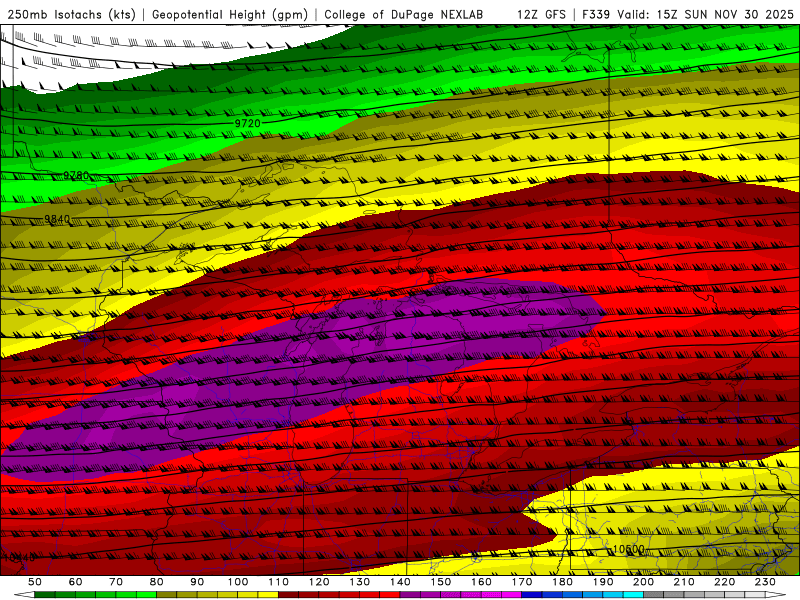The width and height of the screenshot is (800, 600).
Task: Click the 130 knot legend value
Action: coord(360,582)
